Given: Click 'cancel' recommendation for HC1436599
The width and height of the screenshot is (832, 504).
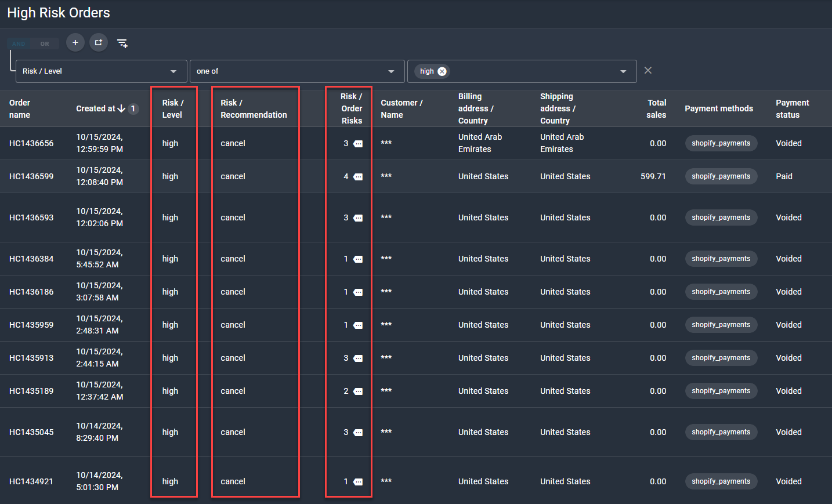Looking at the screenshot, I should pyautogui.click(x=233, y=176).
